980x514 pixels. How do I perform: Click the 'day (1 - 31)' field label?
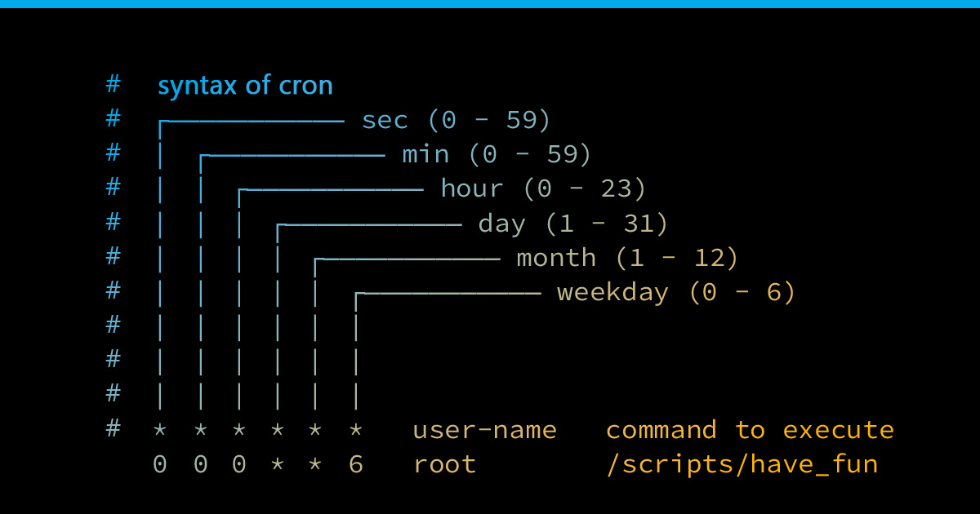pos(572,224)
